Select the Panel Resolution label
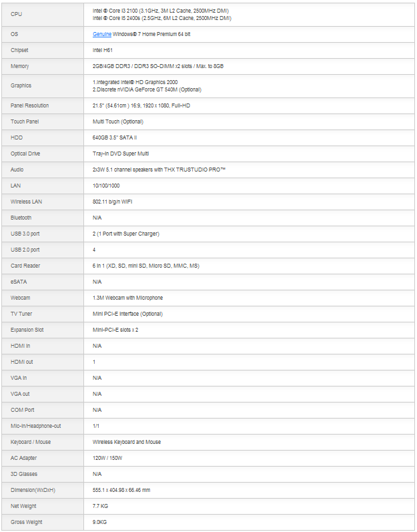 pos(29,105)
